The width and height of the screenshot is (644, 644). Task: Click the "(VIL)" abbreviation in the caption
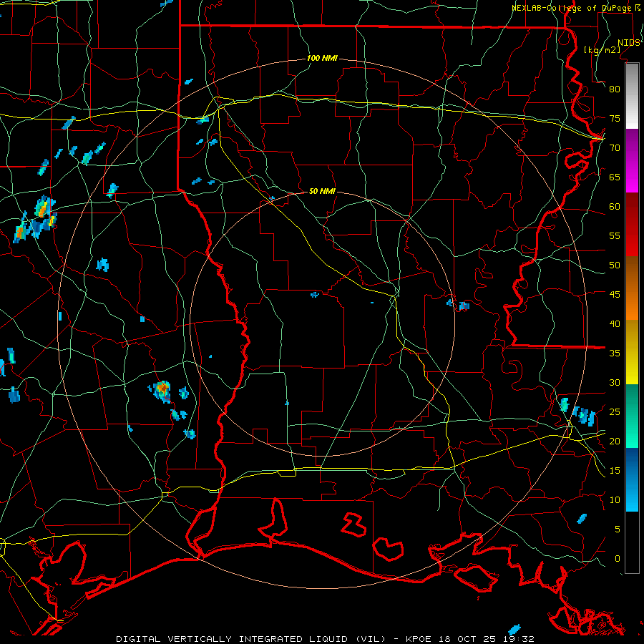[x=371, y=639]
